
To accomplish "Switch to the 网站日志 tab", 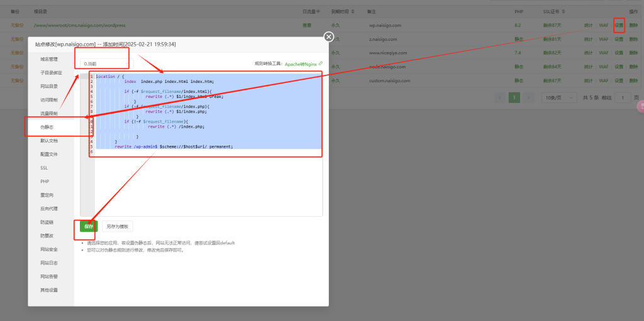I will [49, 263].
